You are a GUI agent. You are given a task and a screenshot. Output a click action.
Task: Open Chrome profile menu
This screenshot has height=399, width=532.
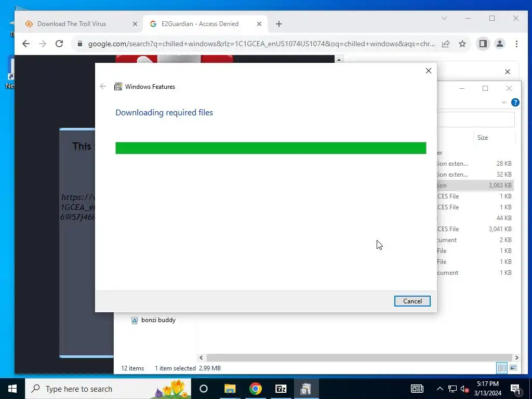coord(500,44)
